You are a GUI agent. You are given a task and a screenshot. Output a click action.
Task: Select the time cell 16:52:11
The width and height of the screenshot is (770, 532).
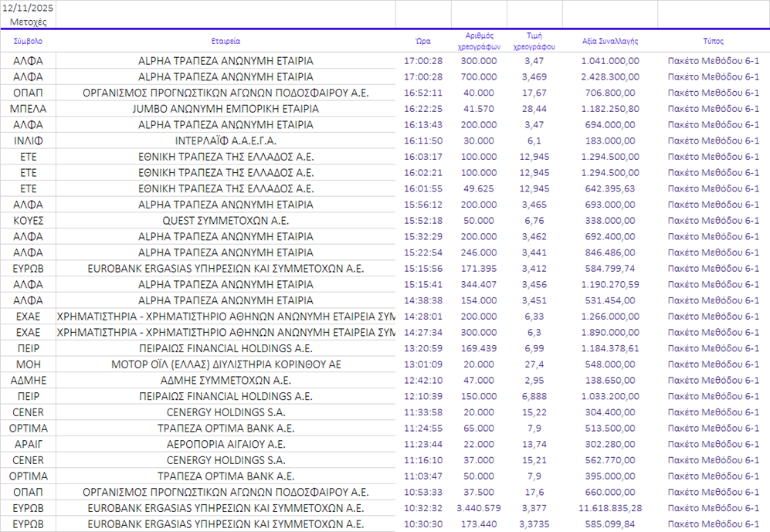(x=422, y=93)
